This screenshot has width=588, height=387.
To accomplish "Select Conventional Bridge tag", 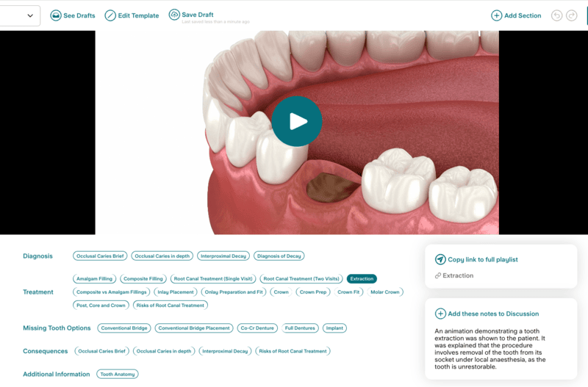I will (x=124, y=328).
